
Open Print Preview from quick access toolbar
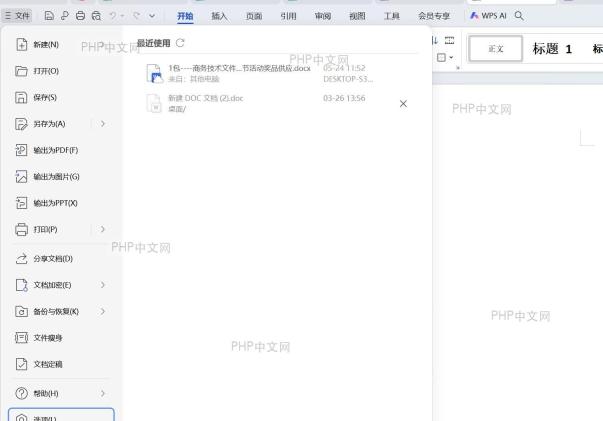coord(96,16)
